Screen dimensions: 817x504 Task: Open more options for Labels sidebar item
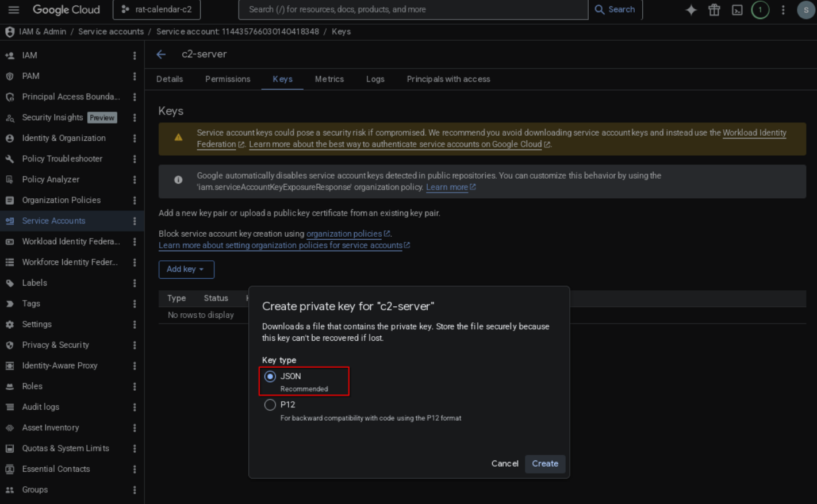135,283
